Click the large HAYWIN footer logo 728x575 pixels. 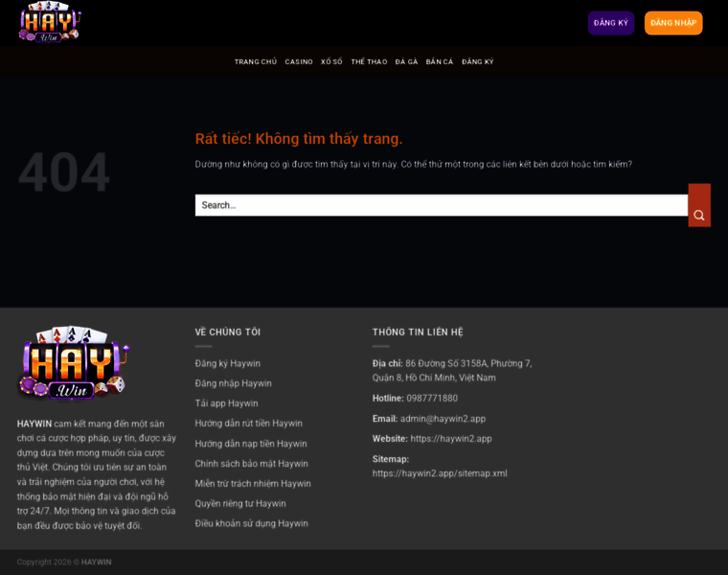click(x=74, y=363)
